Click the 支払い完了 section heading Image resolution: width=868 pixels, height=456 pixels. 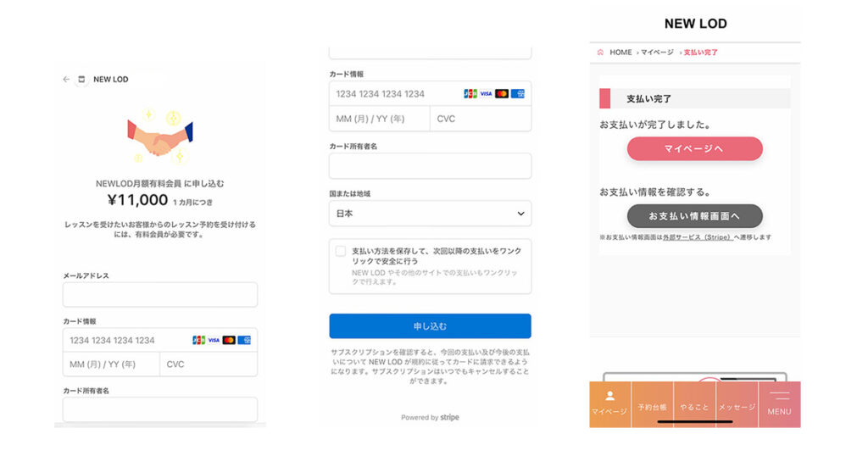tap(648, 98)
